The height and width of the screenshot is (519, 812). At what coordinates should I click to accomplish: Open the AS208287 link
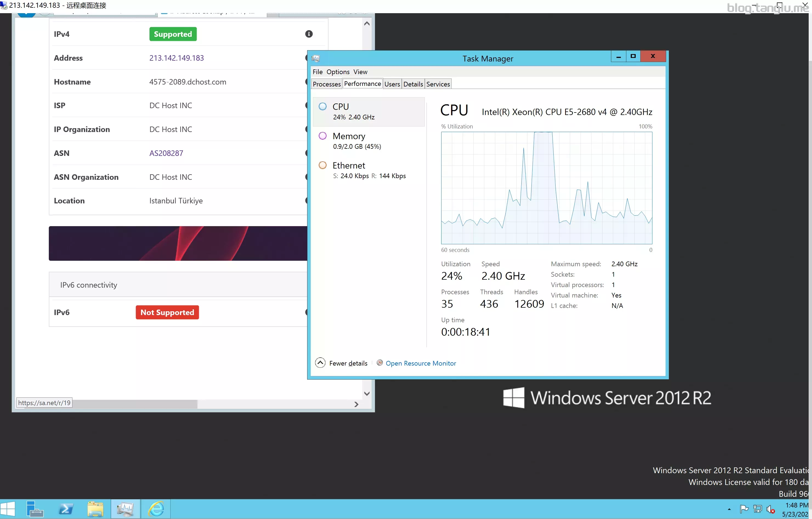click(x=166, y=153)
